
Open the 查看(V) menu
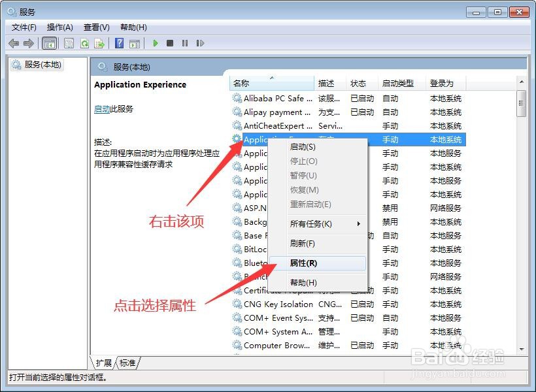coord(95,27)
